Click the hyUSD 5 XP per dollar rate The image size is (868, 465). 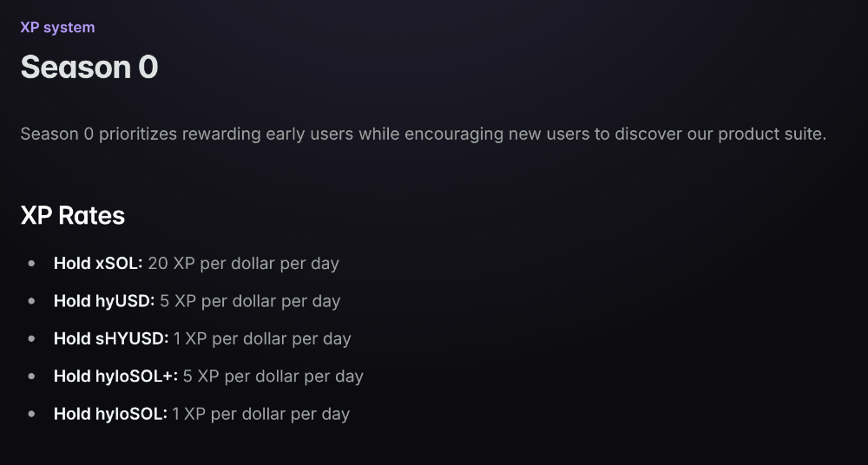pos(250,301)
